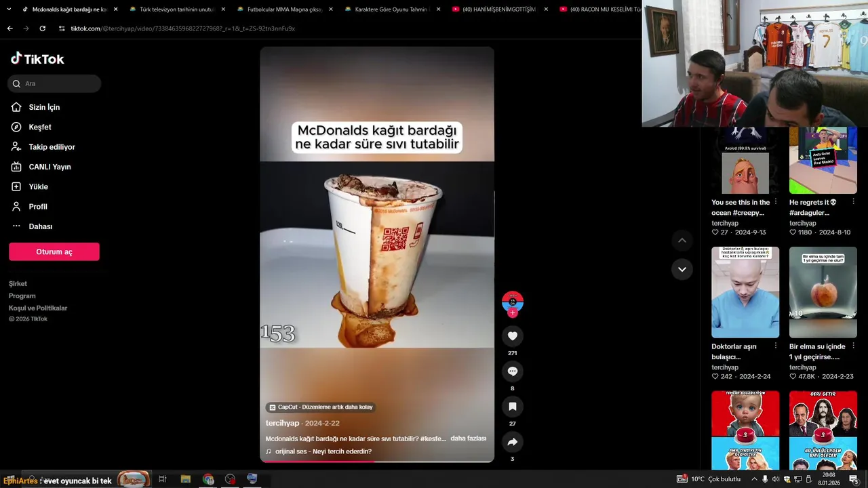Follow tercihyap via the red plus badge
This screenshot has width=868, height=488.
point(513,312)
